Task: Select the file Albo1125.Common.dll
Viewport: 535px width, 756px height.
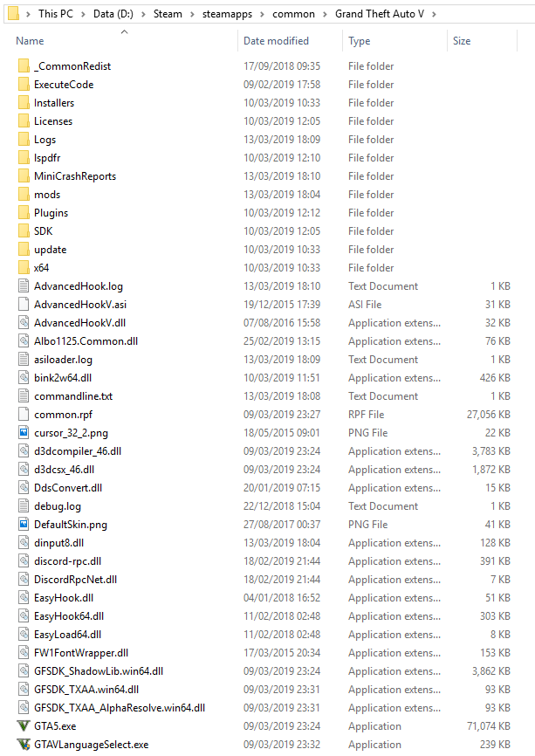Action: [86, 340]
